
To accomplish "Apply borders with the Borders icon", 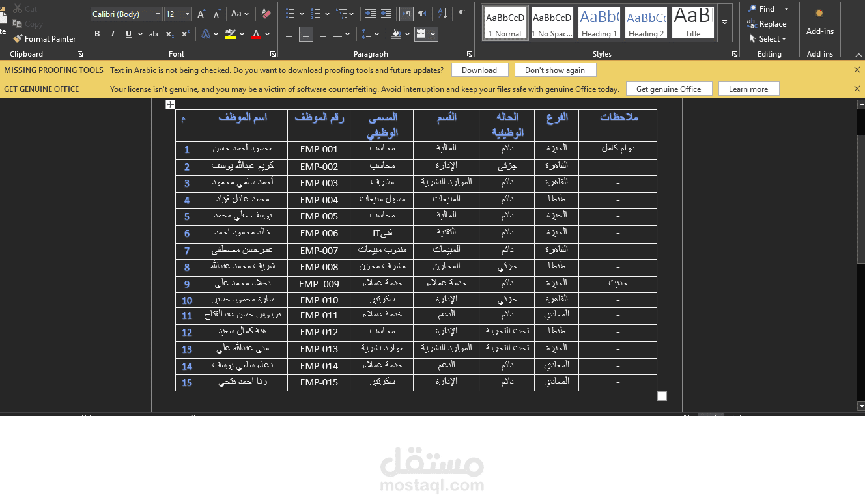I will pyautogui.click(x=421, y=34).
